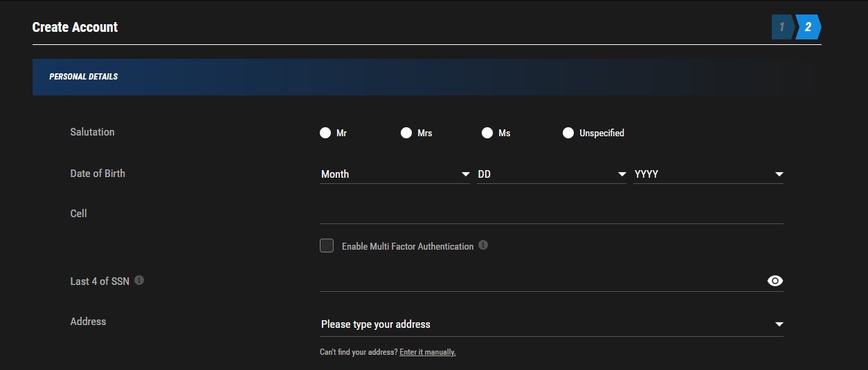
Task: Click the step 2 indicator
Action: pos(808,27)
